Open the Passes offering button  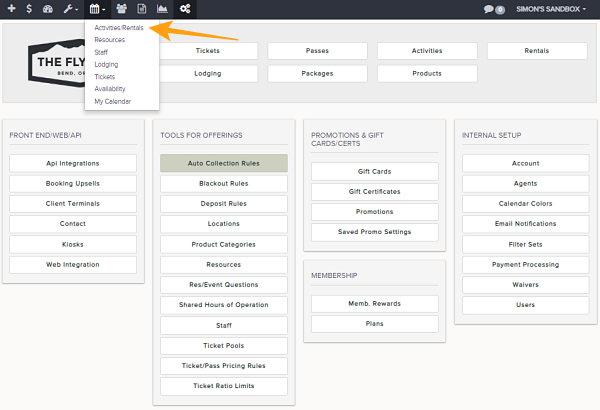(x=317, y=51)
